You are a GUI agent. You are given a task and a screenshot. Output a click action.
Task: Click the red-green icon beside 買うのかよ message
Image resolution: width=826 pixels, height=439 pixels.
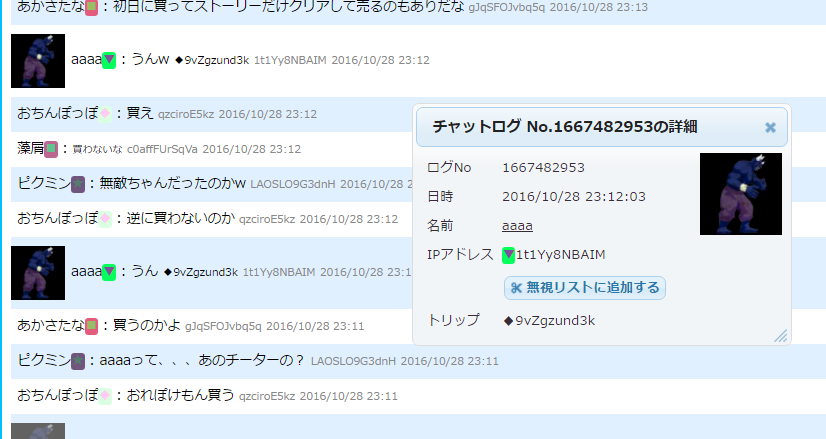(x=91, y=326)
